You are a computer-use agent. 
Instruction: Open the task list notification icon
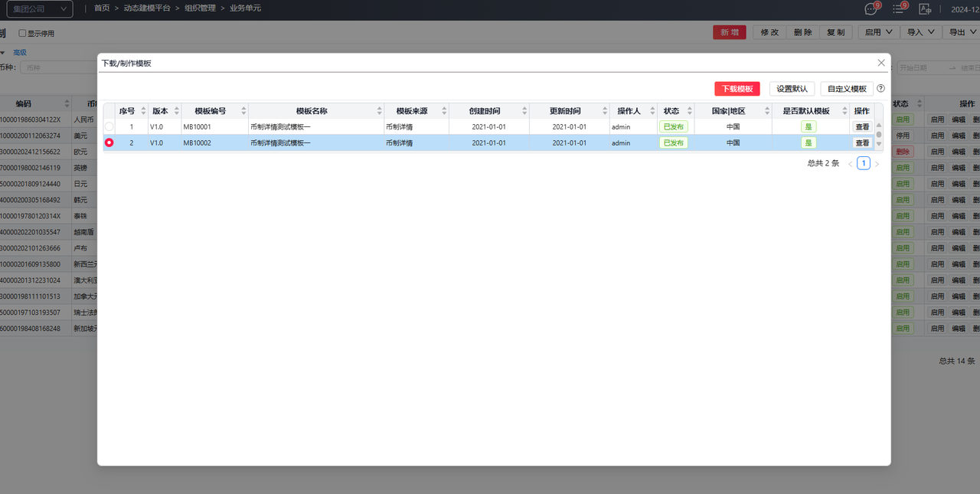(x=898, y=9)
